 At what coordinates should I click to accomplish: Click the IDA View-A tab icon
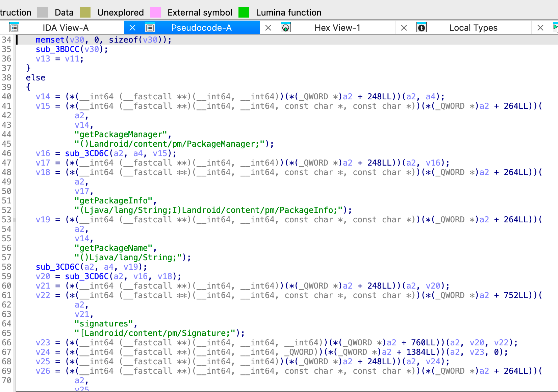[14, 27]
